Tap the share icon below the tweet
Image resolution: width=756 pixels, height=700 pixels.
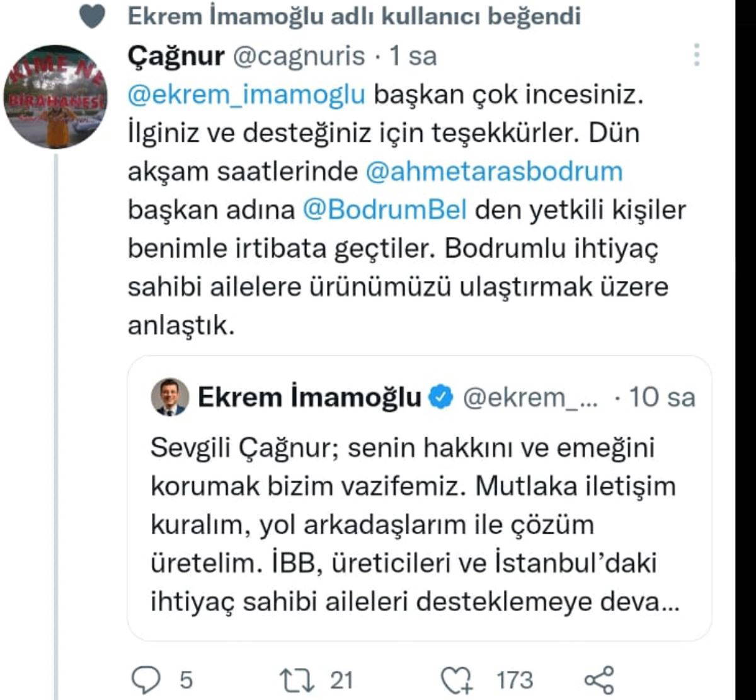pos(598,680)
